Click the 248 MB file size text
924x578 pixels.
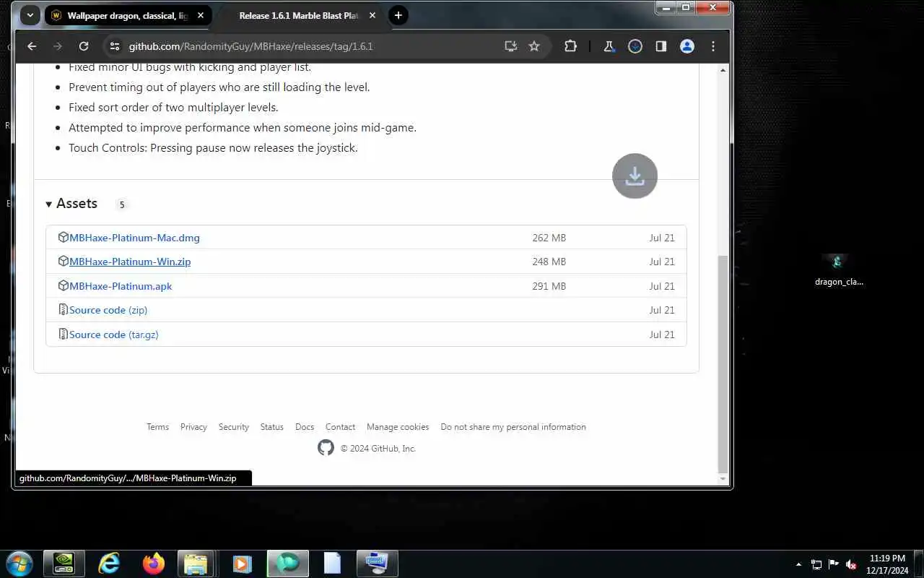pos(549,262)
